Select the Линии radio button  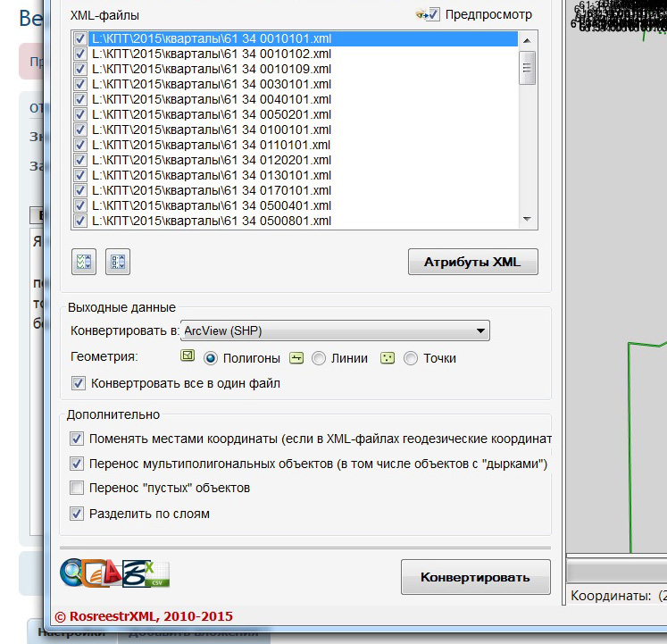click(319, 358)
